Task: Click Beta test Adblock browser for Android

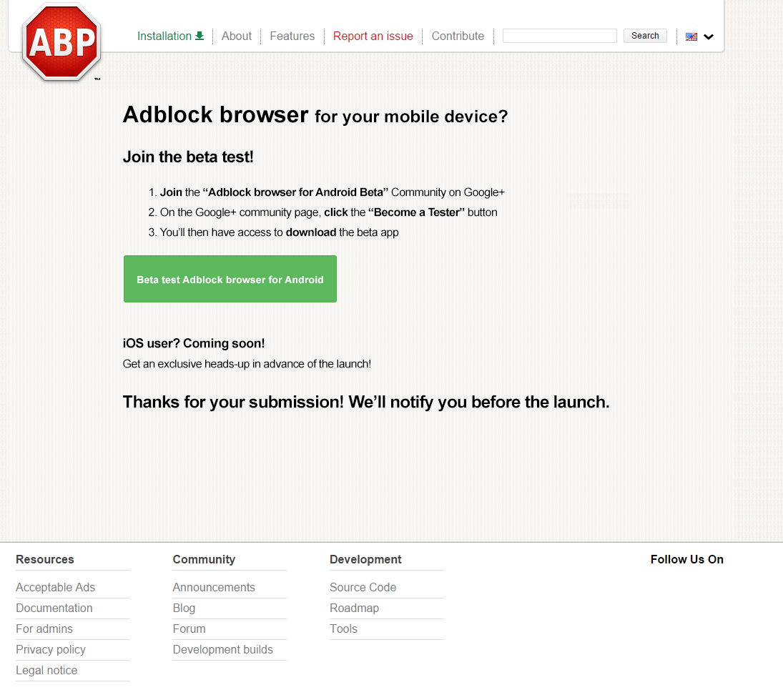Action: click(230, 279)
